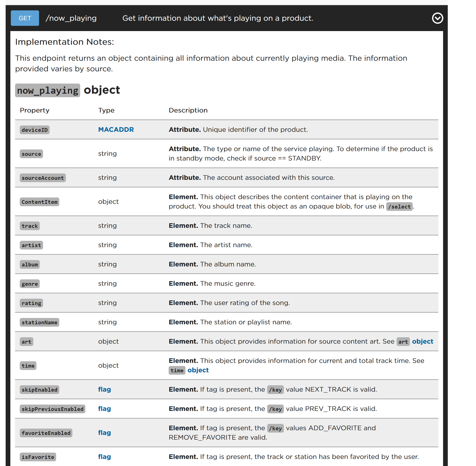Image resolution: width=476 pixels, height=466 pixels.
Task: Click the skipPreviousEnabled property tag
Action: (x=52, y=409)
